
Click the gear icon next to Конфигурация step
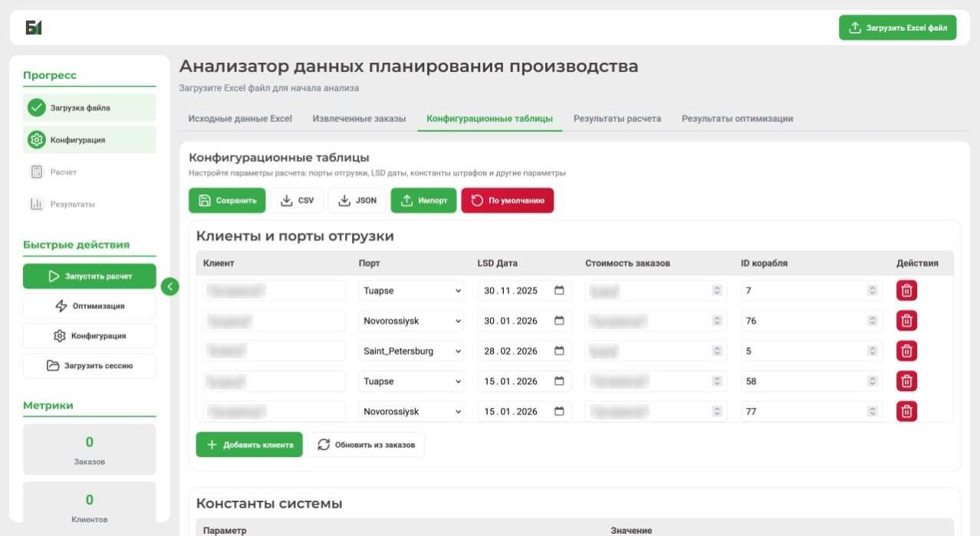[x=37, y=139]
